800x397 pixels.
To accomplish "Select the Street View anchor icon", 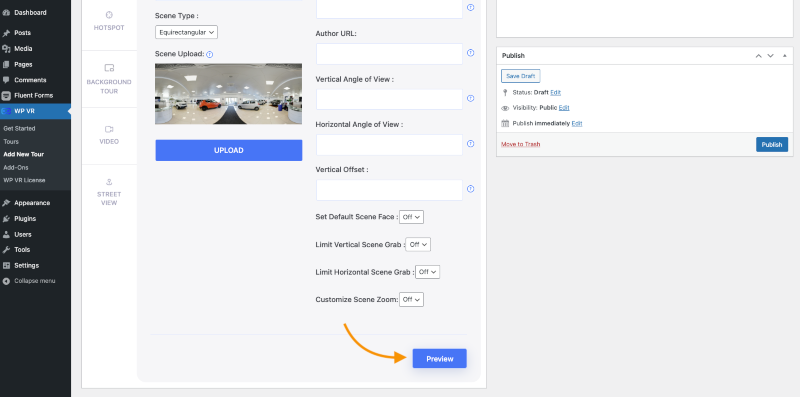I will [x=109, y=182].
